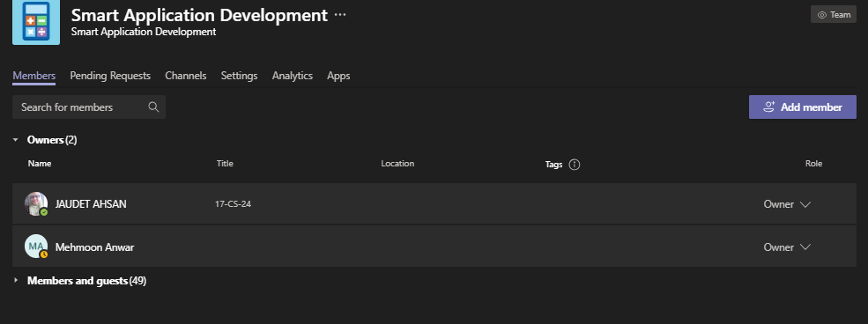This screenshot has height=324, width=868.
Task: Open role dropdown for JAUDET AHSAN
Action: [x=787, y=204]
